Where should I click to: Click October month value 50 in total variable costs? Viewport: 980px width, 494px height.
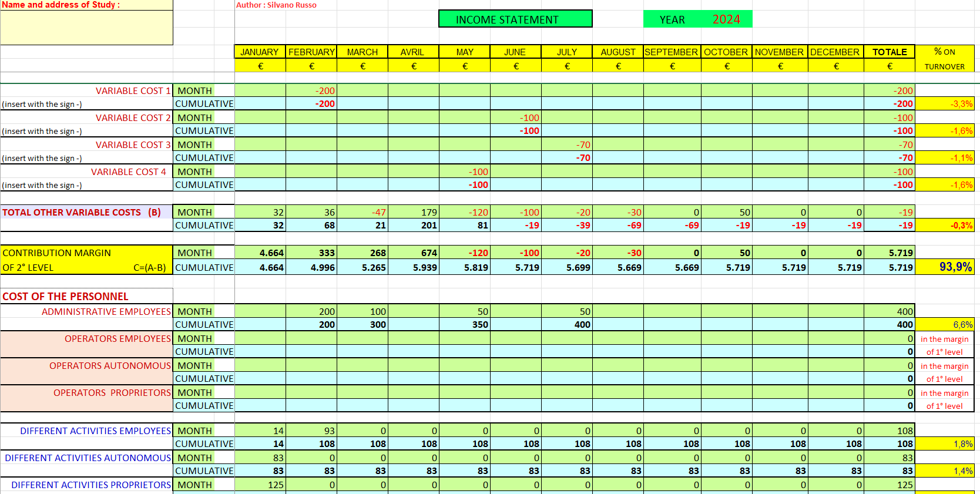[x=727, y=212]
